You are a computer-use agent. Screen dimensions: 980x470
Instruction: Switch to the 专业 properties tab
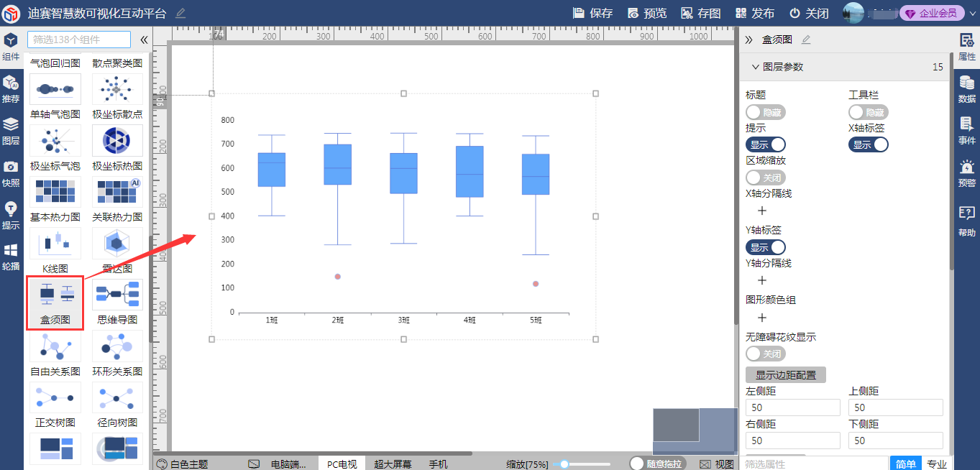click(936, 464)
